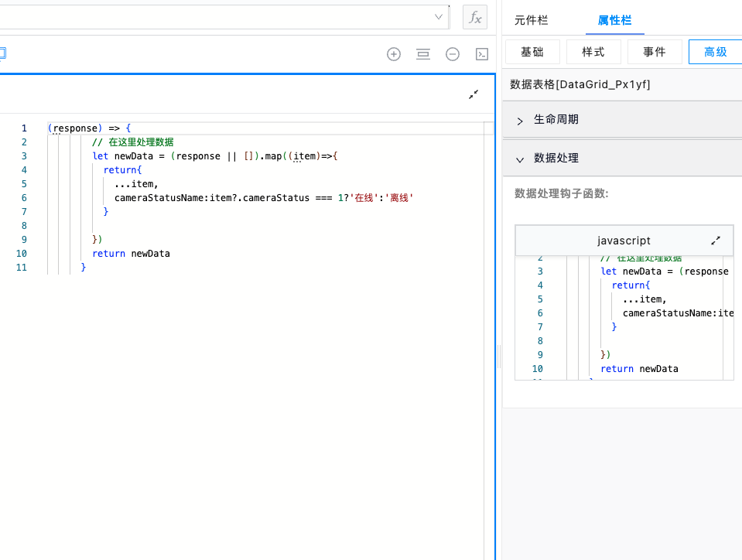Screen dimensions: 742x560
Task: Open the dropdown arrow in the top input bar
Action: click(439, 17)
